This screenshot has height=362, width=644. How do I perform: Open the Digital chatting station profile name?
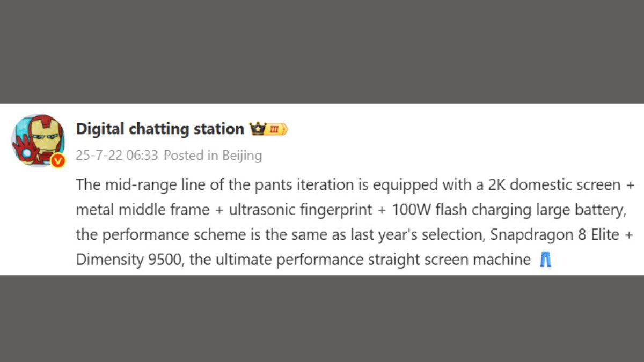click(x=160, y=129)
